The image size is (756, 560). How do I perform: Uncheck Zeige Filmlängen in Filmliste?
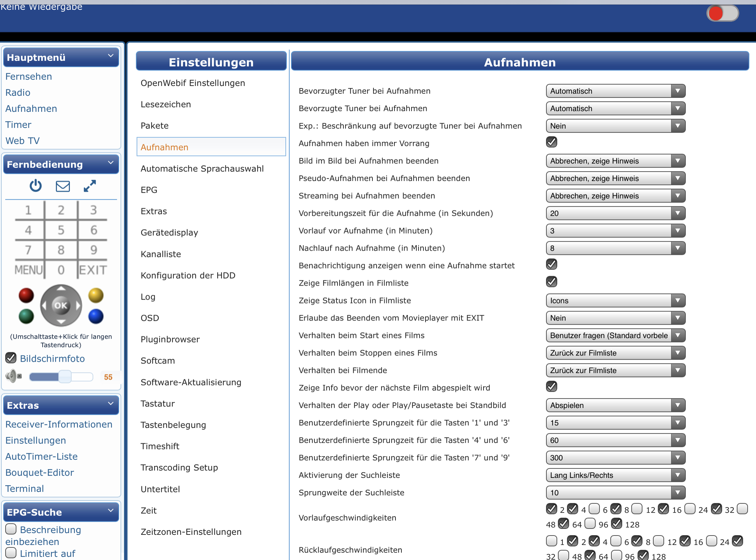pyautogui.click(x=552, y=282)
